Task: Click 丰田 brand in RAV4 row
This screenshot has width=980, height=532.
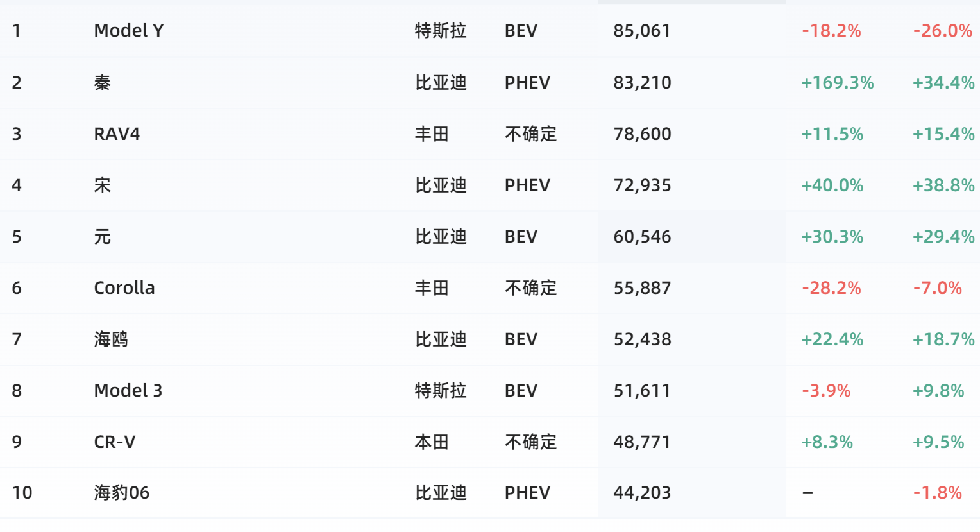Action: 432,134
